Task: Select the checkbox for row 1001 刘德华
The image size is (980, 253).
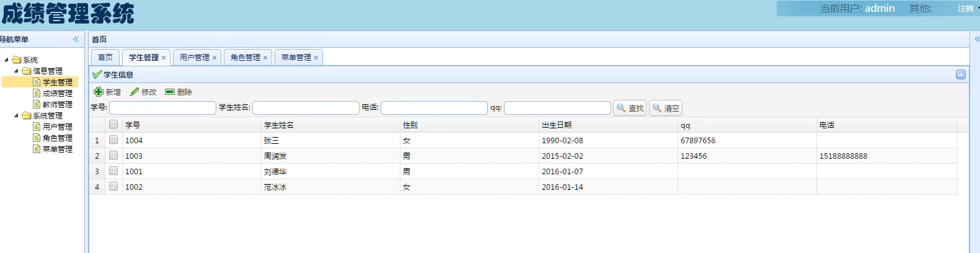Action: tap(113, 171)
